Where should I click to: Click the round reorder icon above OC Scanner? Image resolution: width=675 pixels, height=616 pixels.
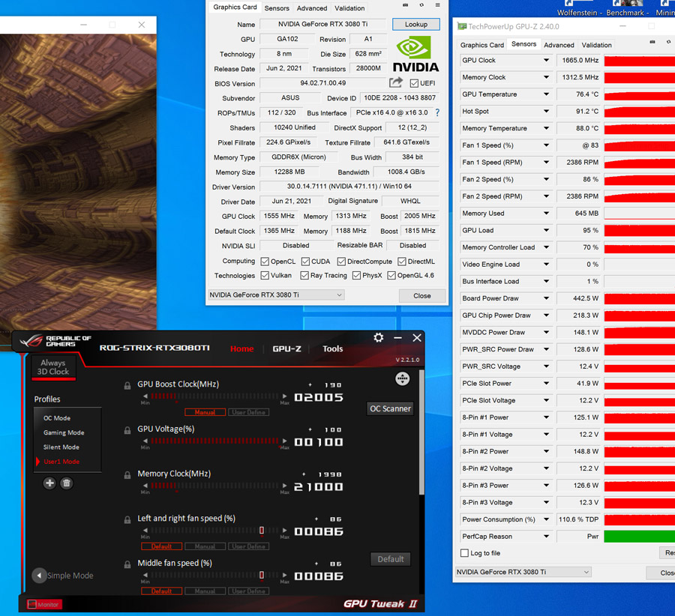coord(403,378)
